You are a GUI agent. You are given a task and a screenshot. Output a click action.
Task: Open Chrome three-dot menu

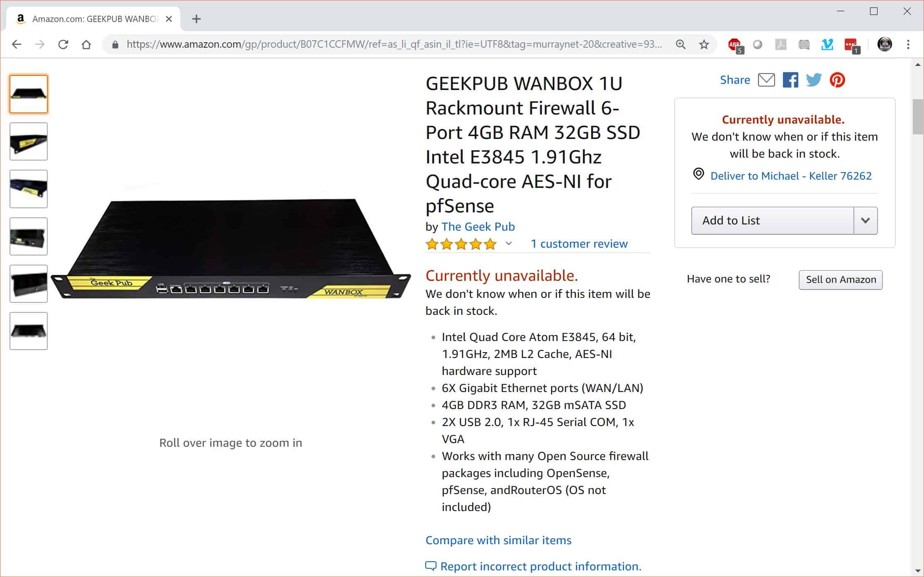click(908, 44)
